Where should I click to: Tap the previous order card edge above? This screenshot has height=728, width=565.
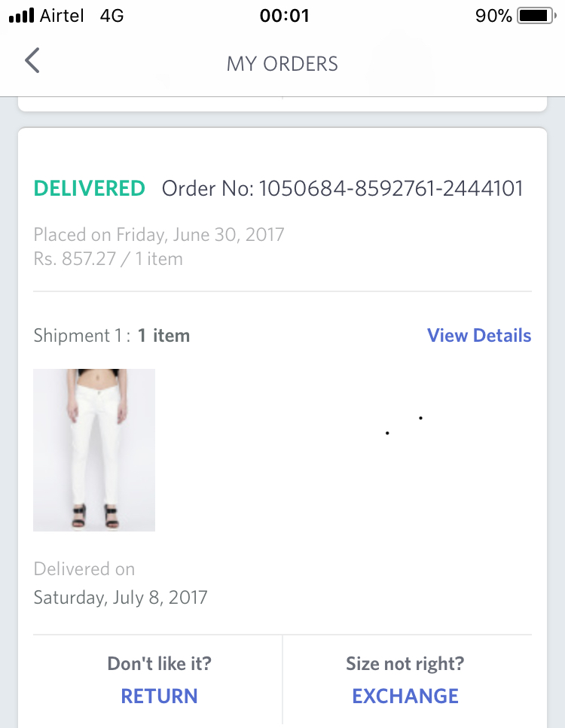[x=282, y=104]
